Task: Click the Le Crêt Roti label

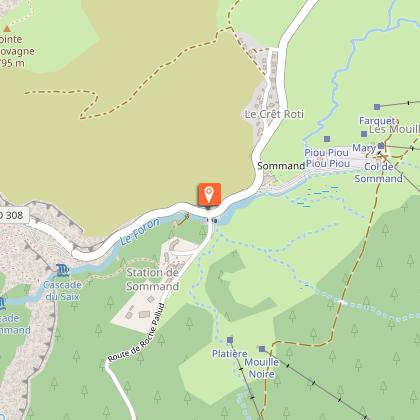Action: [274, 114]
